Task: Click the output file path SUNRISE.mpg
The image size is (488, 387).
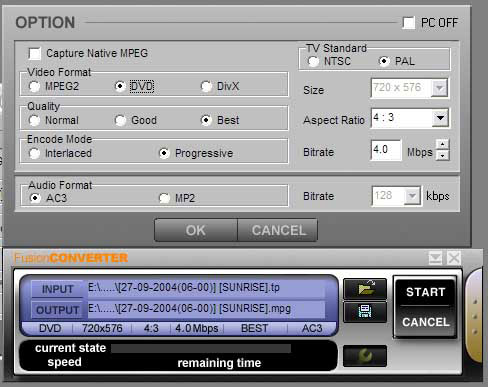Action: tap(206, 309)
